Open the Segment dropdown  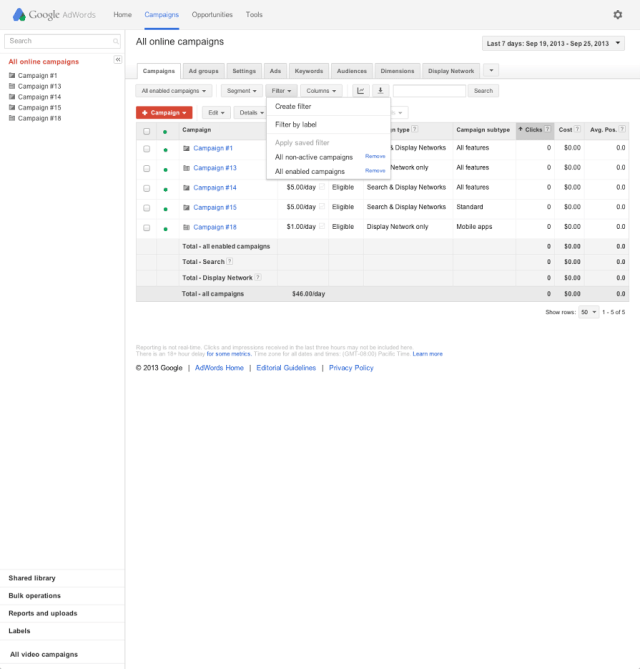pos(241,90)
